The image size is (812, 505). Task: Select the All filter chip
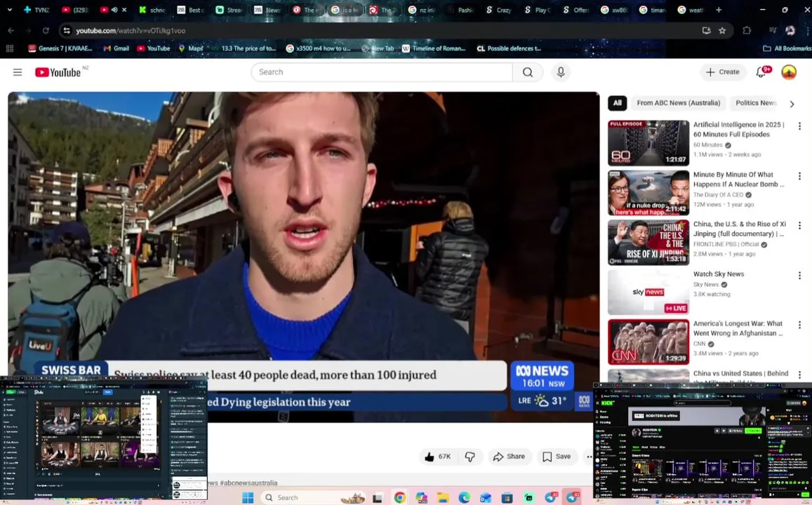click(x=618, y=103)
